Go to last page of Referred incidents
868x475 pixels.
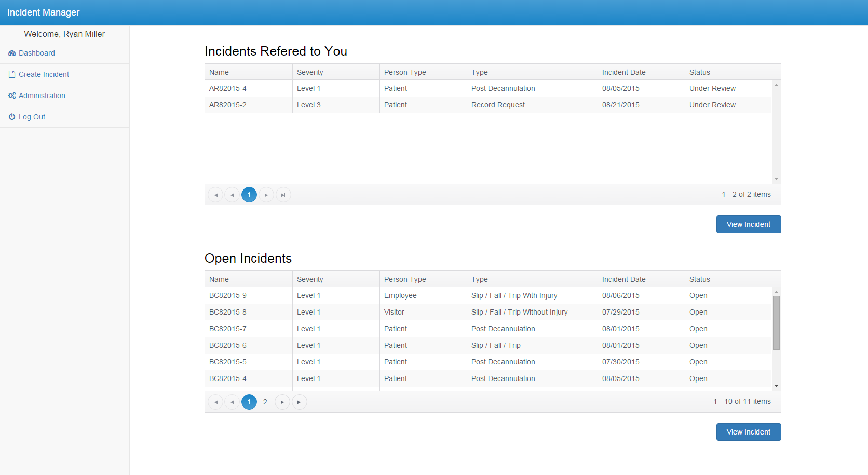tap(283, 195)
